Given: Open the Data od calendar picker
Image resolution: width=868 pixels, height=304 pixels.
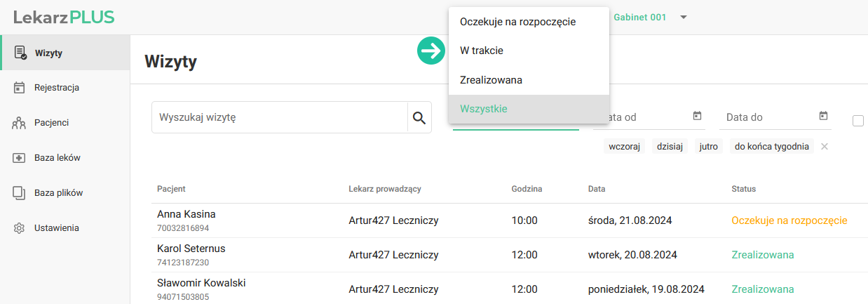Looking at the screenshot, I should point(697,116).
